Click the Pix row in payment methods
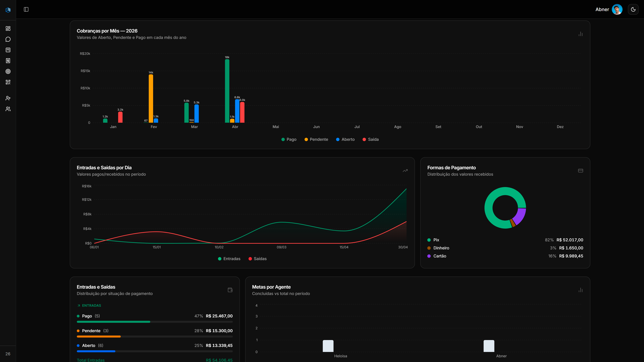The height and width of the screenshot is (362, 644). pos(505,240)
